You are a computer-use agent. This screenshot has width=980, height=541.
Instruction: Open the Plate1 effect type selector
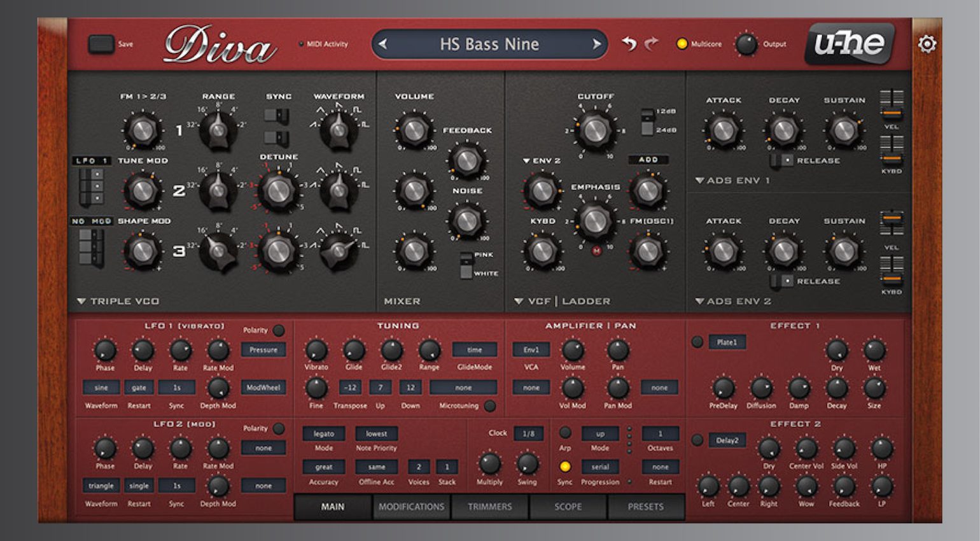tap(727, 342)
